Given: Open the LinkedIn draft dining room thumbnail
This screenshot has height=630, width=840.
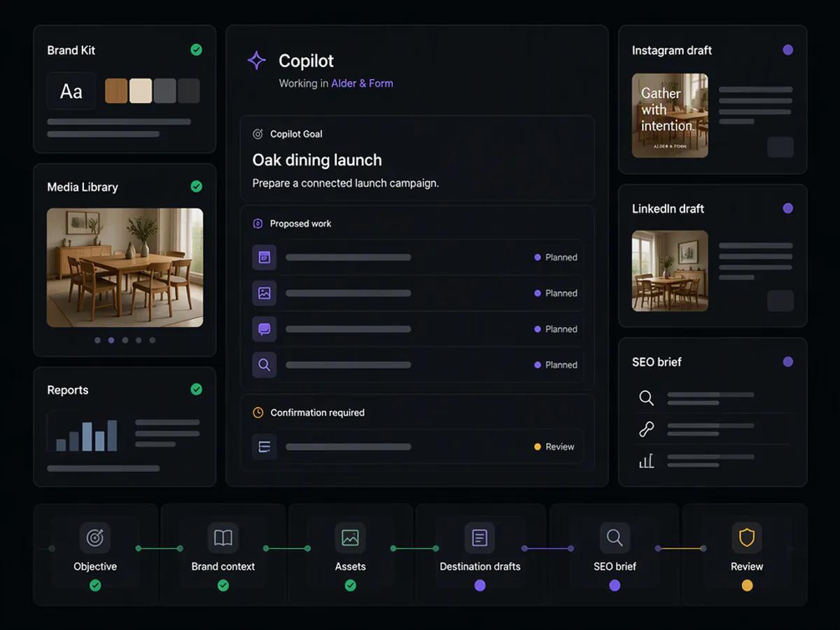Looking at the screenshot, I should pyautogui.click(x=670, y=271).
